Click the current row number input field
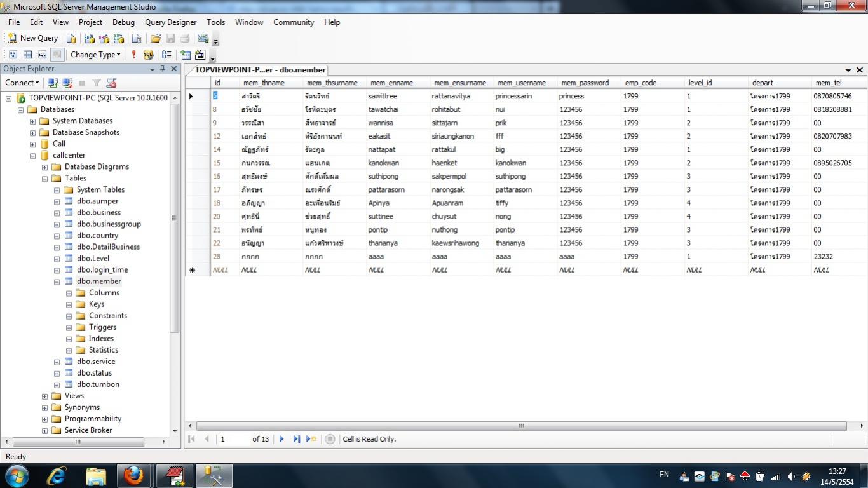The width and height of the screenshot is (868, 488). (233, 439)
